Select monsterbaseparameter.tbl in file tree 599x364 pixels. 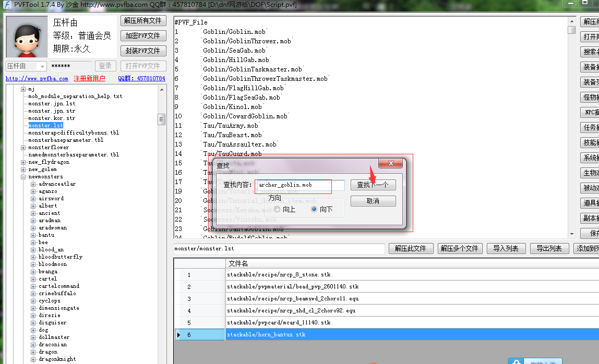click(x=66, y=140)
